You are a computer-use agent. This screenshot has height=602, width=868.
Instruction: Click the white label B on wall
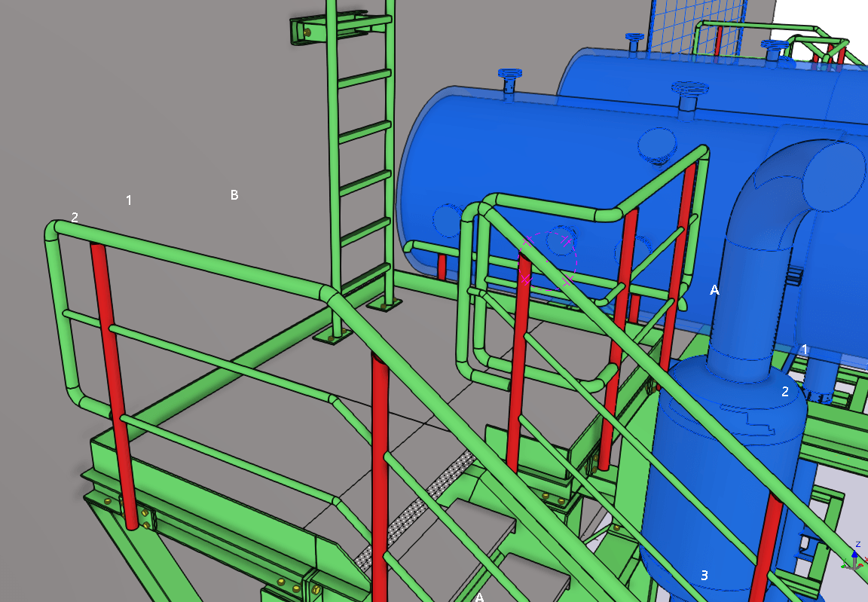click(x=234, y=195)
